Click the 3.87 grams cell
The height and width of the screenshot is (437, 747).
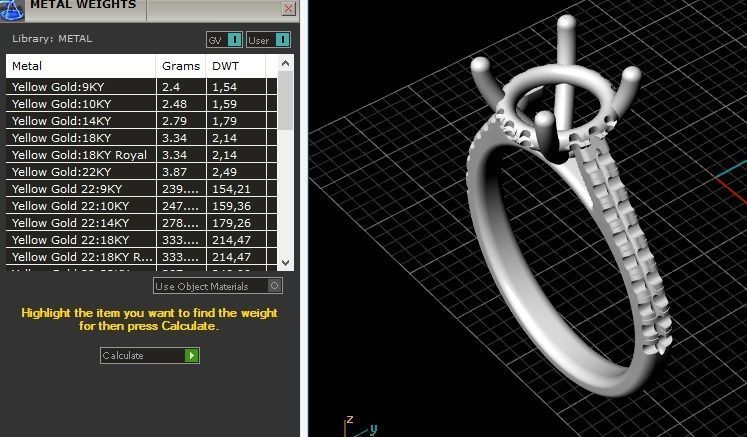point(181,172)
